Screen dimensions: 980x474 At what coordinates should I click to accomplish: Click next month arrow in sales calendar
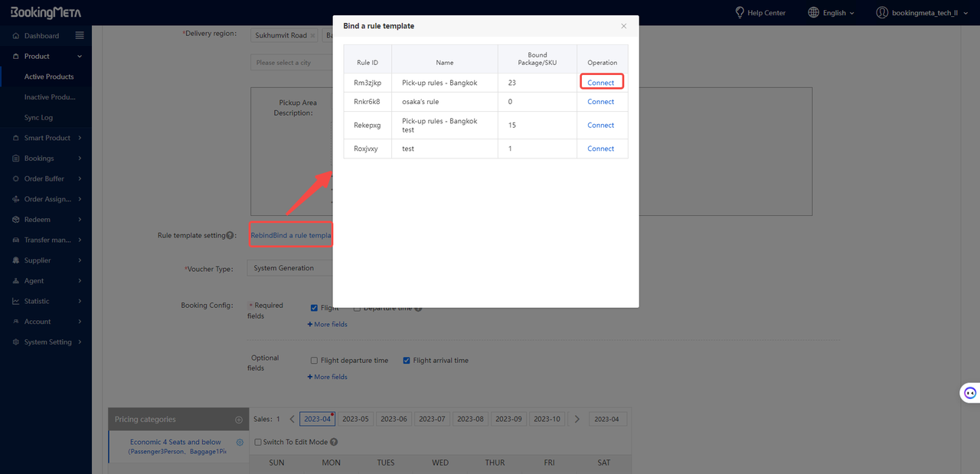pyautogui.click(x=577, y=419)
